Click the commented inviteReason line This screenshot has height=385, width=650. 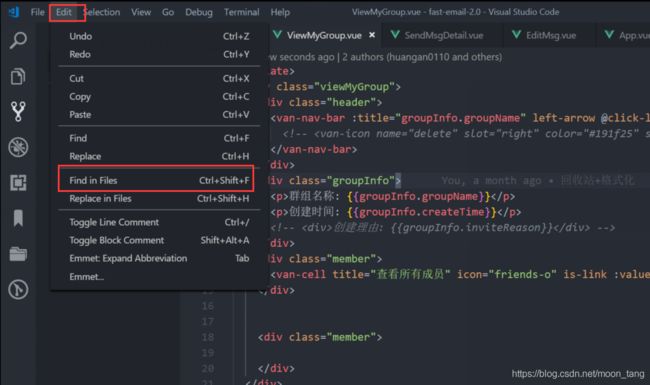(x=443, y=228)
